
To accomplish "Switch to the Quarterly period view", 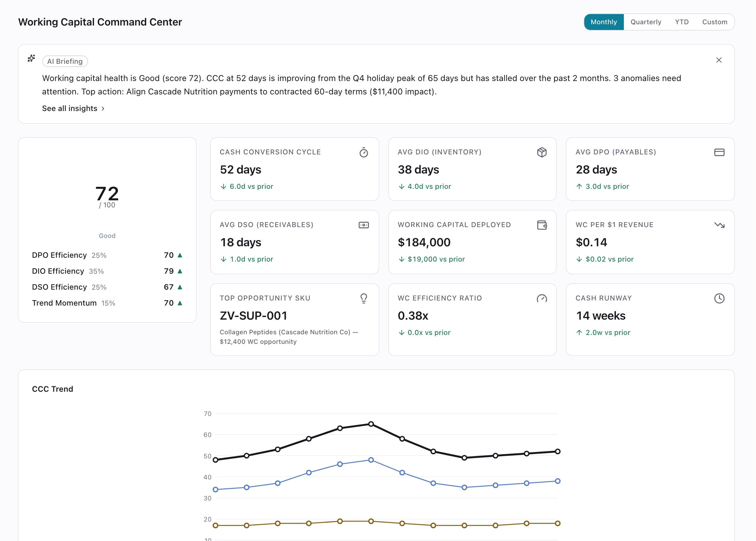I will point(646,22).
